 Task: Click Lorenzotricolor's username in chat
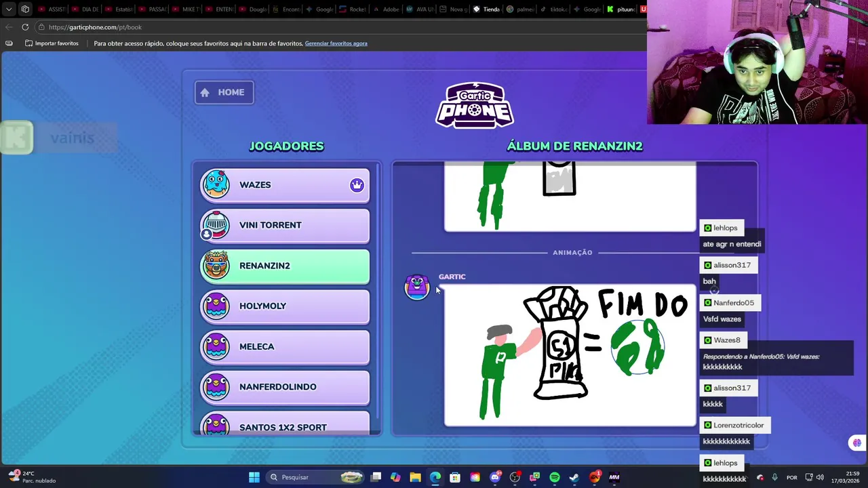(738, 425)
